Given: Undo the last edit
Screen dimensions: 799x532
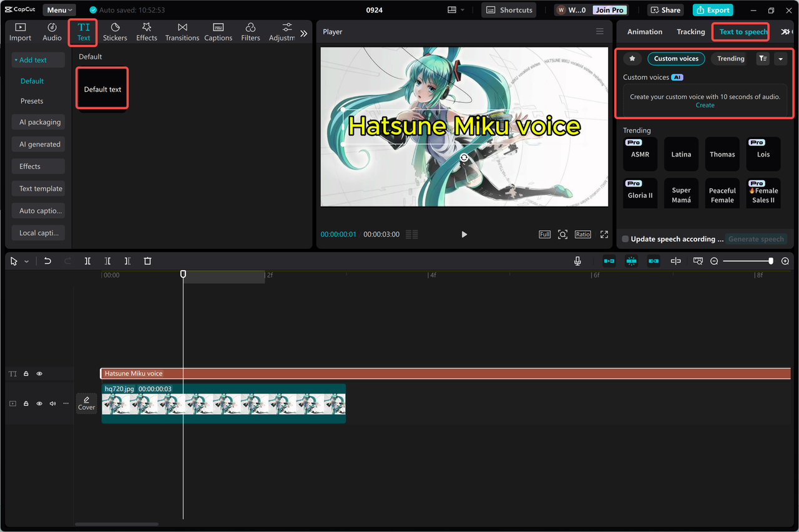Looking at the screenshot, I should pos(47,261).
